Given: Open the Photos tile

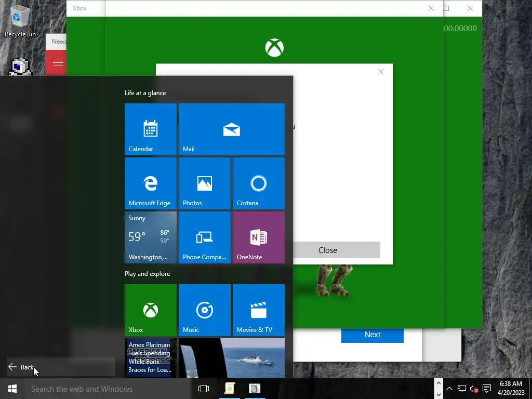Looking at the screenshot, I should (x=205, y=183).
